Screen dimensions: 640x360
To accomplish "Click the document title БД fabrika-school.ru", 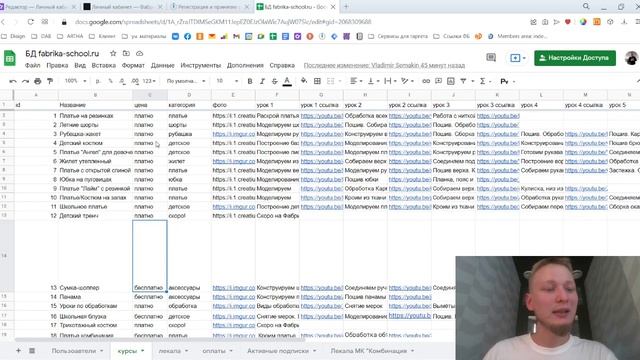I will click(x=62, y=53).
